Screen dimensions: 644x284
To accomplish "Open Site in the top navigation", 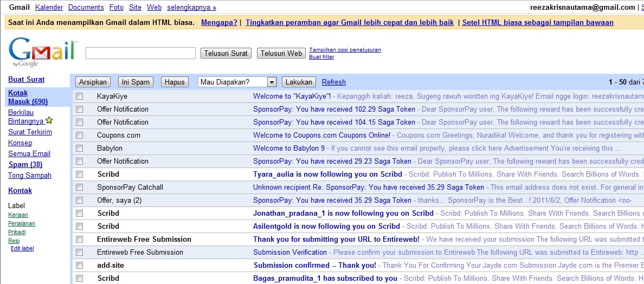I will click(x=135, y=8).
